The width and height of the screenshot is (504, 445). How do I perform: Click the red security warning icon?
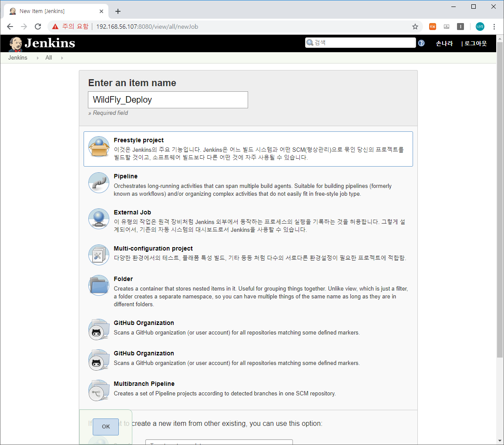pos(55,27)
